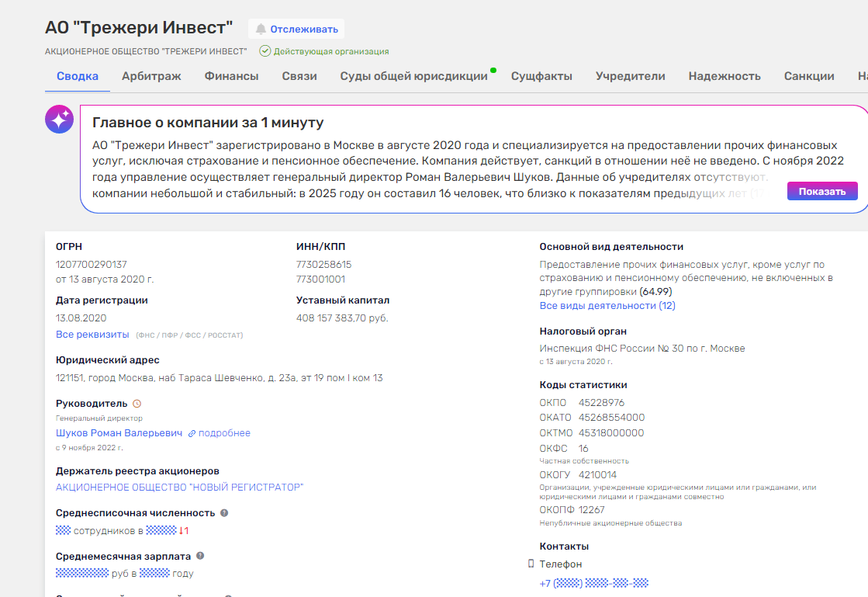
Task: Open the Сводка tab
Action: [x=78, y=76]
